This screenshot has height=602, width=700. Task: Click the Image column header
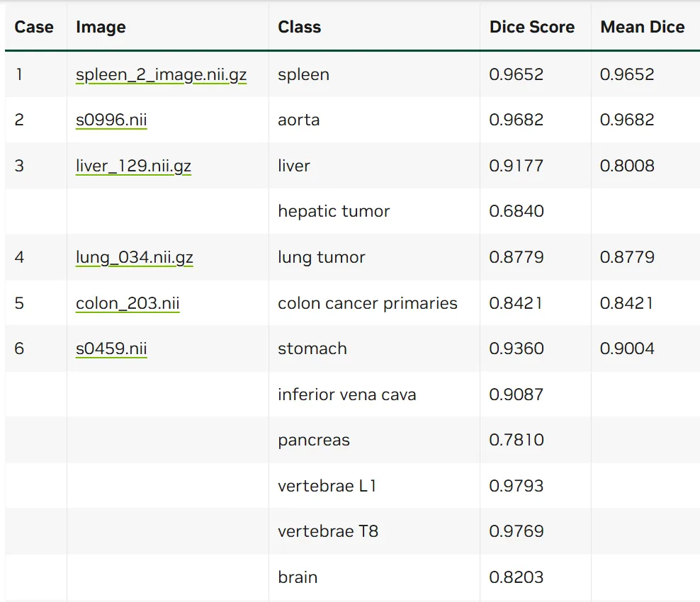click(101, 27)
